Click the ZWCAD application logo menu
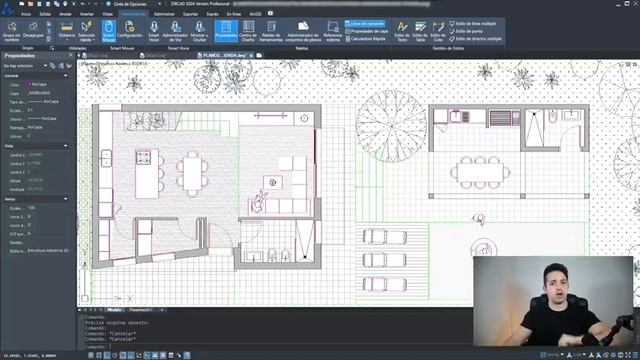This screenshot has width=640, height=360. point(8,9)
